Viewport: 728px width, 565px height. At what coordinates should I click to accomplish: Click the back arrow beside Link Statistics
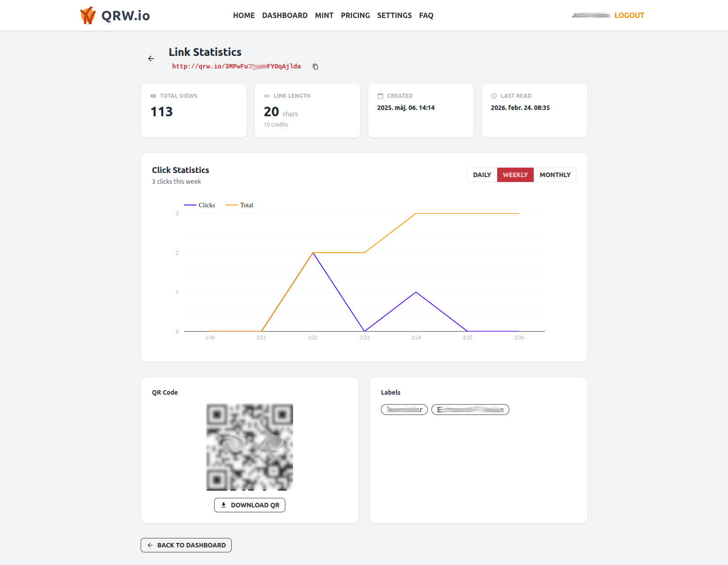(151, 59)
